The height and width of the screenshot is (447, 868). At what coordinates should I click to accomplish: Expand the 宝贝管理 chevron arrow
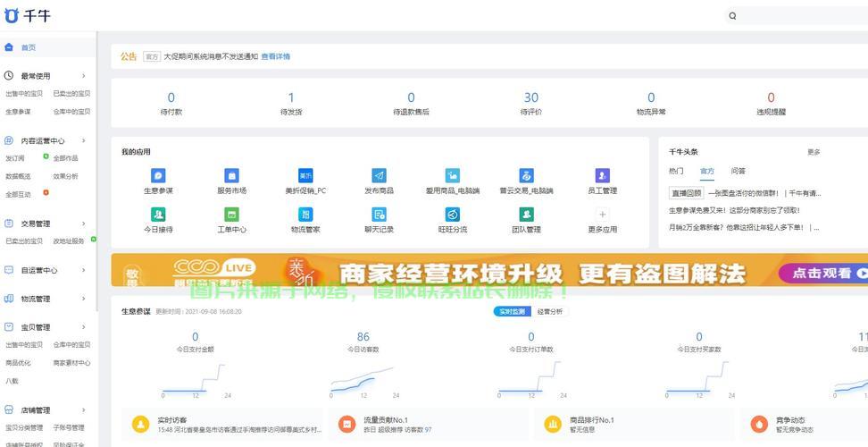coord(84,327)
